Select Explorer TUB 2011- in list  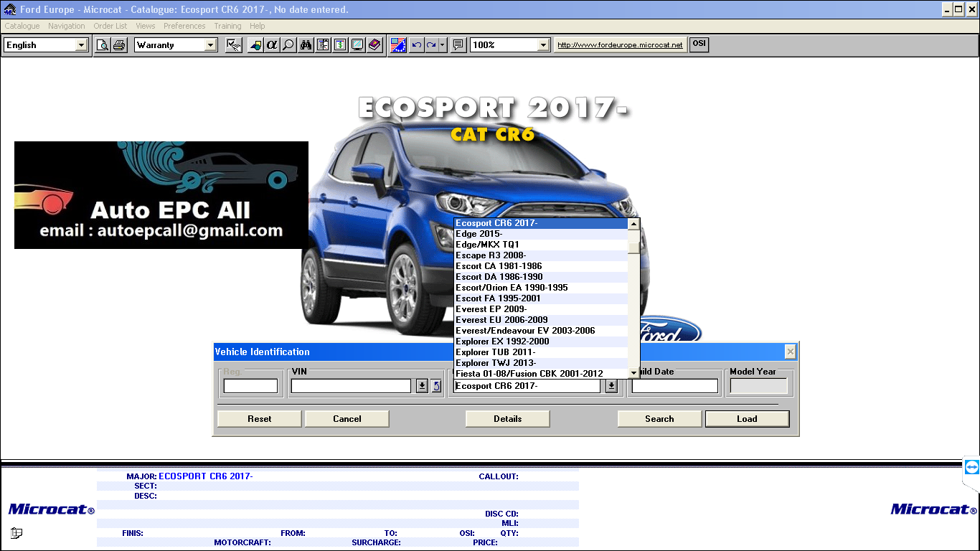[x=541, y=352]
